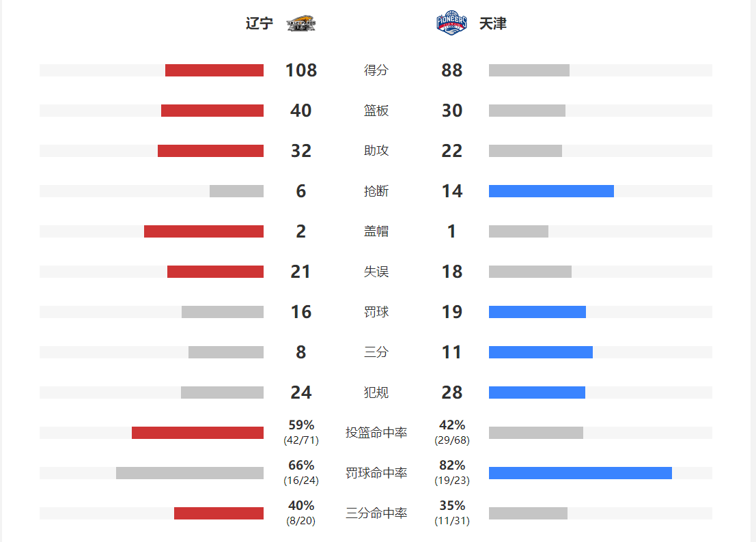Click the 罚球命中率 label

coord(376,473)
